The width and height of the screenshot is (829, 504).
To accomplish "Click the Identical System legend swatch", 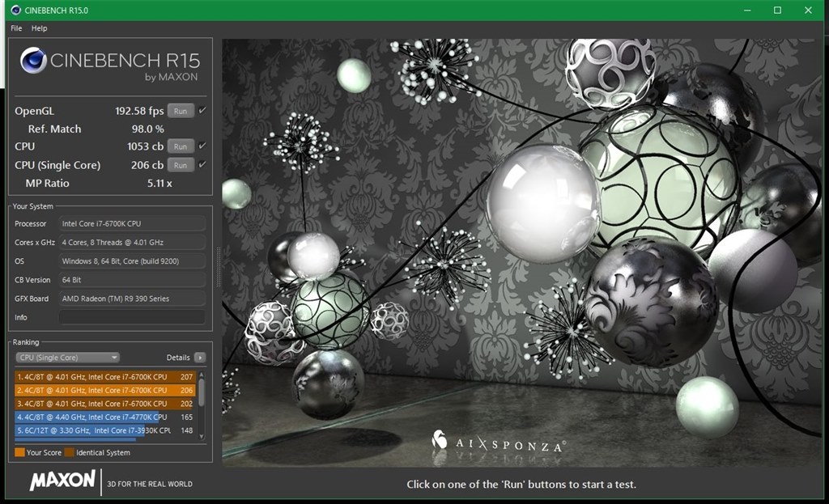I will (x=70, y=453).
